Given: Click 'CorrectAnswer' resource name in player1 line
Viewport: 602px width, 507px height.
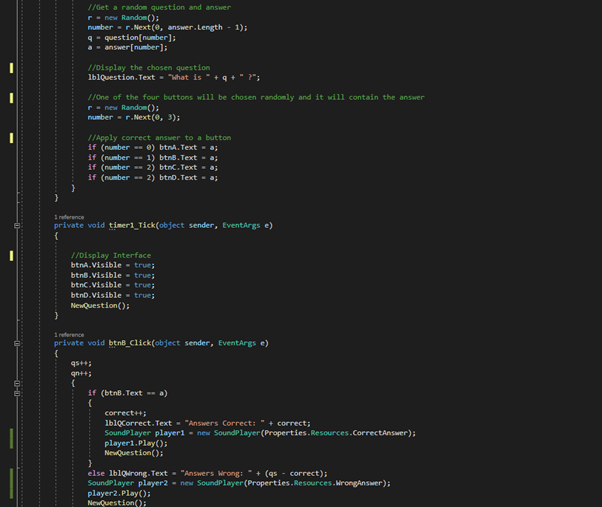Looking at the screenshot, I should coord(380,433).
